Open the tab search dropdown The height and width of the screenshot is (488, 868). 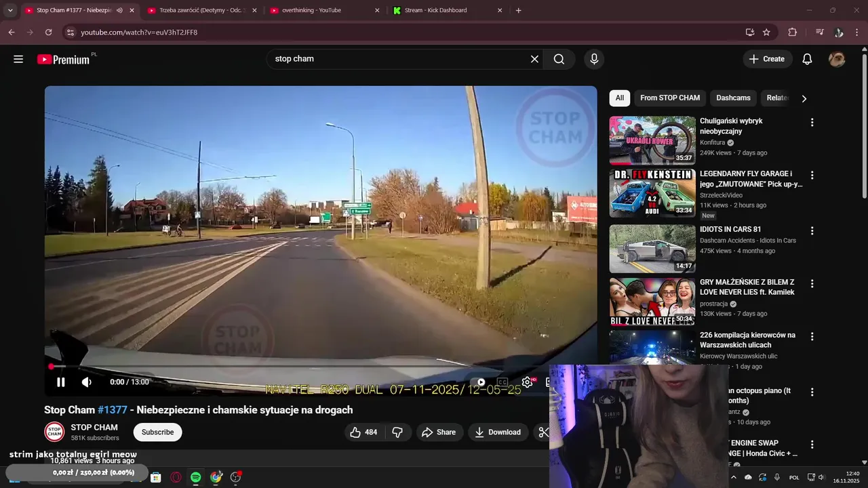tap(10, 10)
